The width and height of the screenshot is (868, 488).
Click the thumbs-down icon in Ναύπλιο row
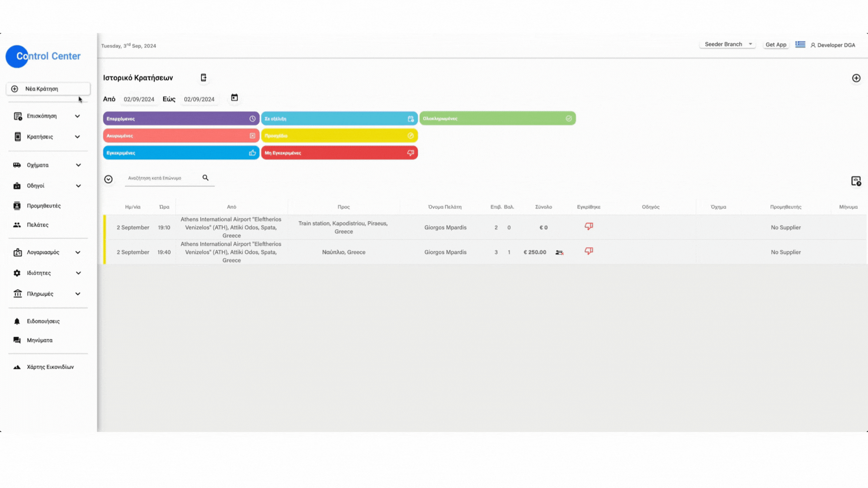tap(589, 251)
